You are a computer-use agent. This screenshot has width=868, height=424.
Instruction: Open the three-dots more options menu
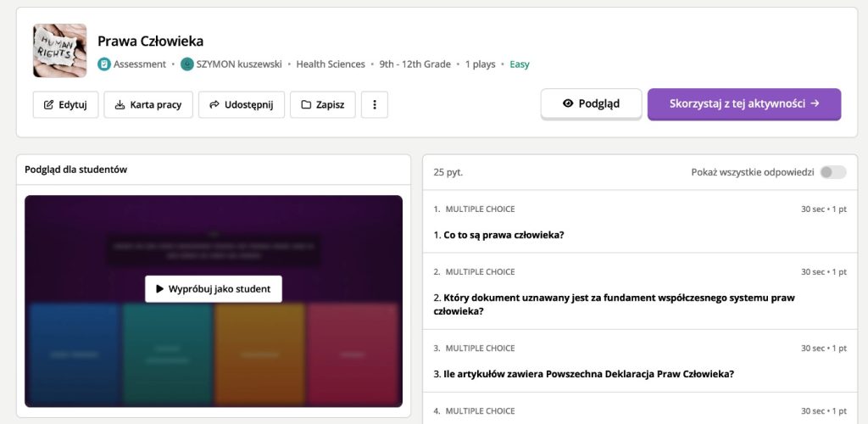pos(375,104)
